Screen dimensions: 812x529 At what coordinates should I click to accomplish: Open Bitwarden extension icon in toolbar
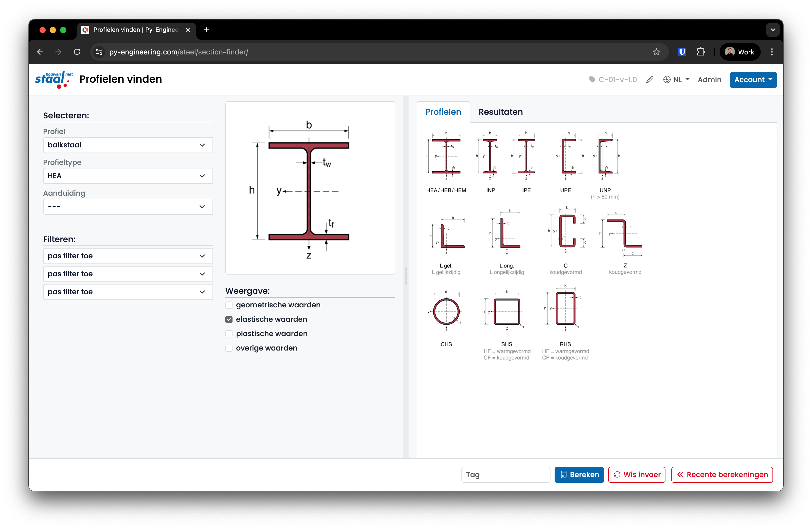[x=682, y=52]
